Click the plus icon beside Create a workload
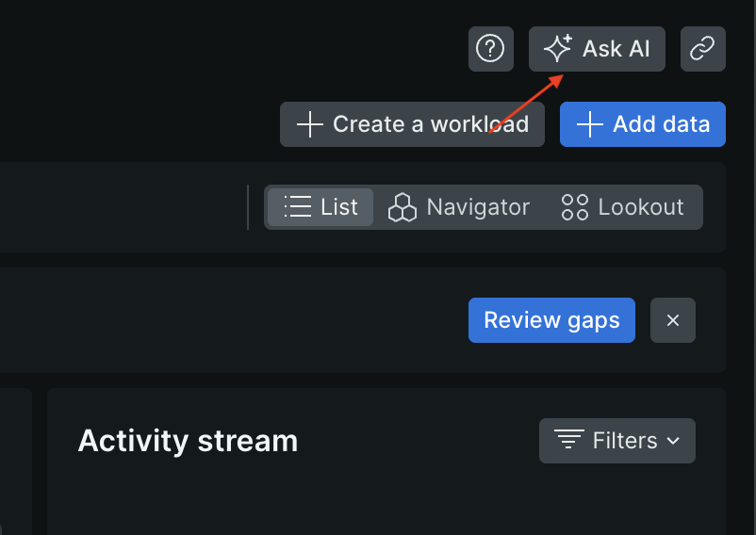 pos(309,124)
